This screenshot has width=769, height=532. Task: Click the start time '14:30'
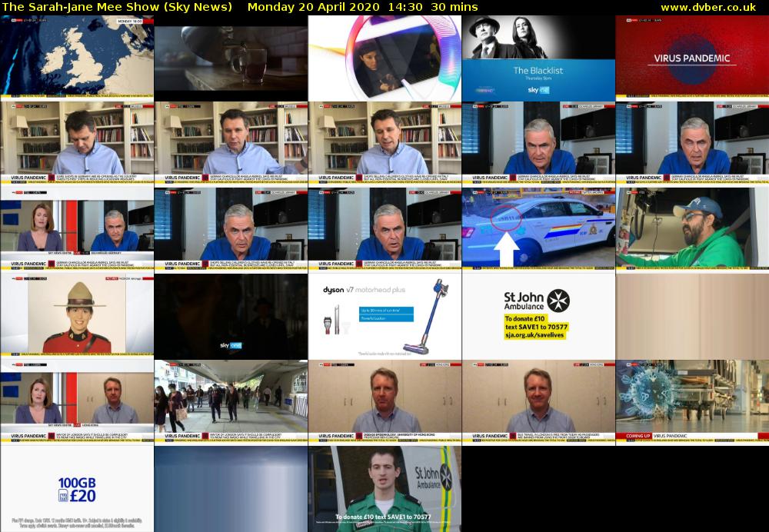pos(405,7)
